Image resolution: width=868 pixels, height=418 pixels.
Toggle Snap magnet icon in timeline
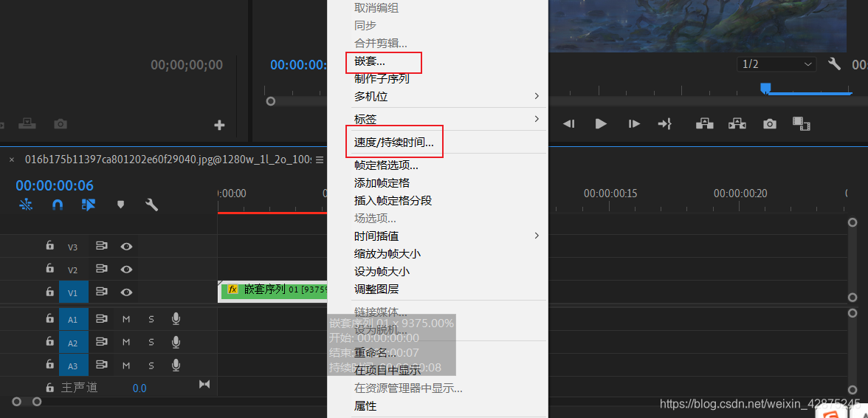coord(58,205)
